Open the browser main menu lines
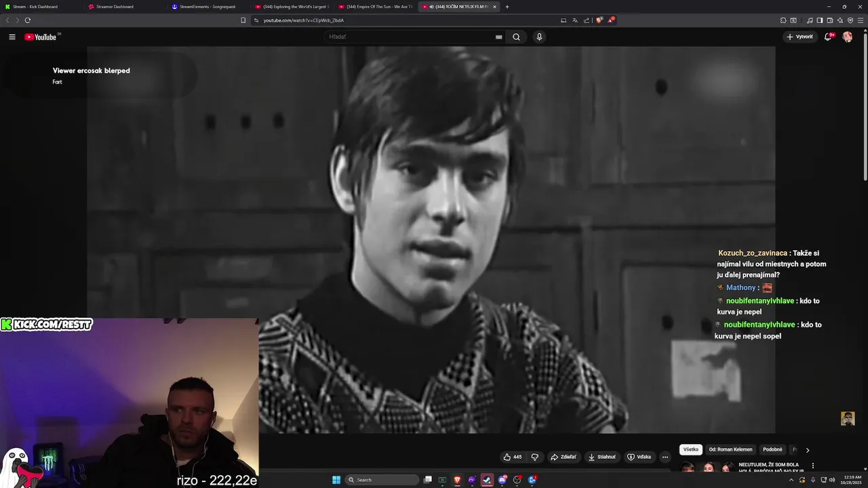 861,20
